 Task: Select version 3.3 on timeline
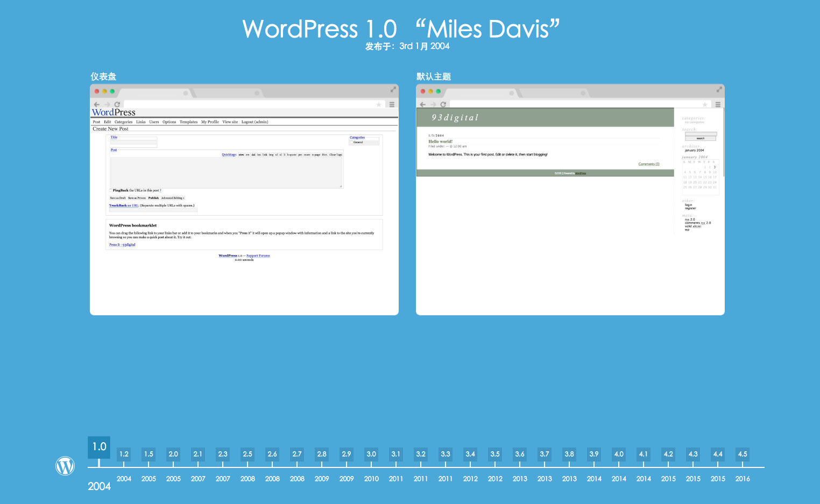446,454
